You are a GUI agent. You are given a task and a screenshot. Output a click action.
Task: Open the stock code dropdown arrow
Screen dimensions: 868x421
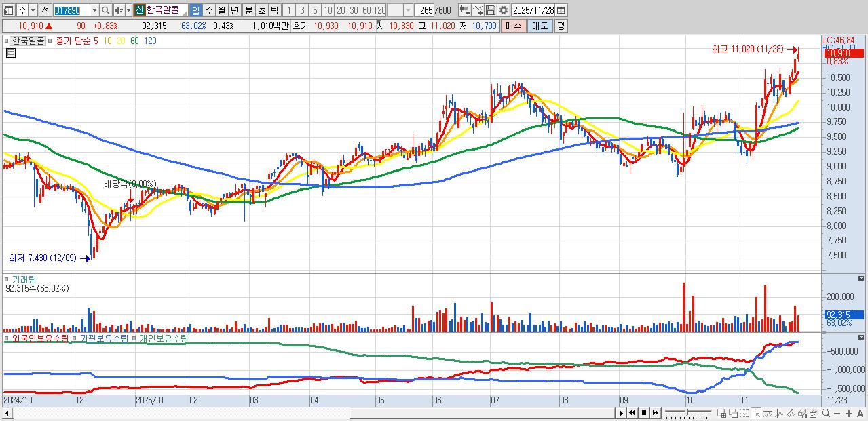(94, 10)
